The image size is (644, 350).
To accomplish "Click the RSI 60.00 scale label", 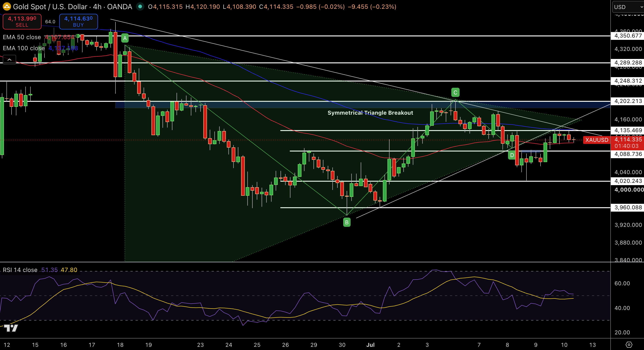I will pos(622,283).
